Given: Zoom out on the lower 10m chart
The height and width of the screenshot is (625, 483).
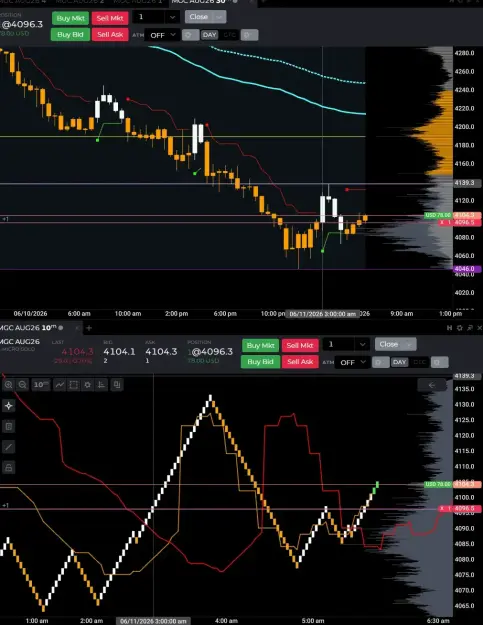Looking at the screenshot, I should coord(22,385).
